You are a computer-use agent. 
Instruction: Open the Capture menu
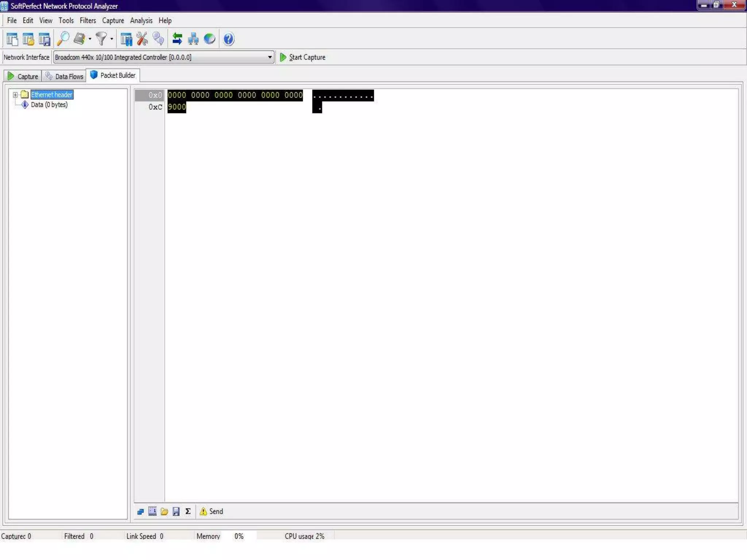[x=113, y=20]
